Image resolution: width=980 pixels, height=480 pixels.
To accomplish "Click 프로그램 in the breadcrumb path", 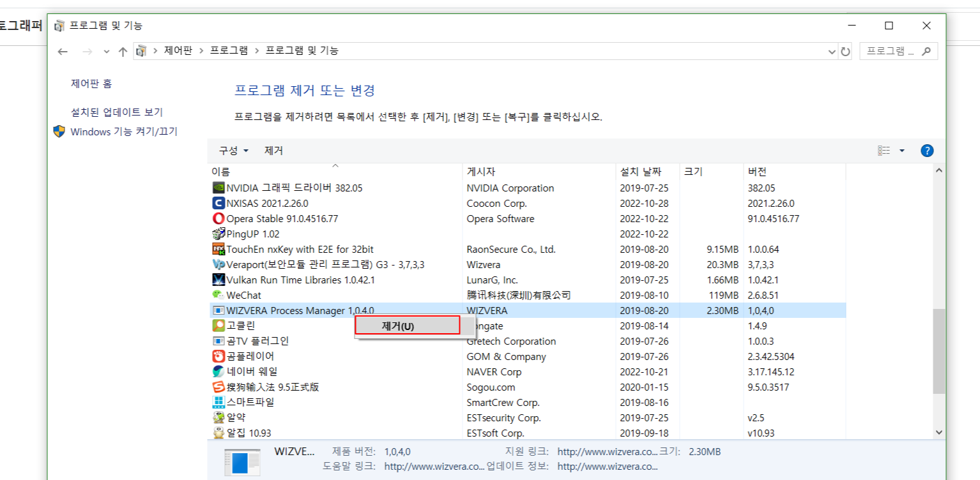I will point(229,51).
